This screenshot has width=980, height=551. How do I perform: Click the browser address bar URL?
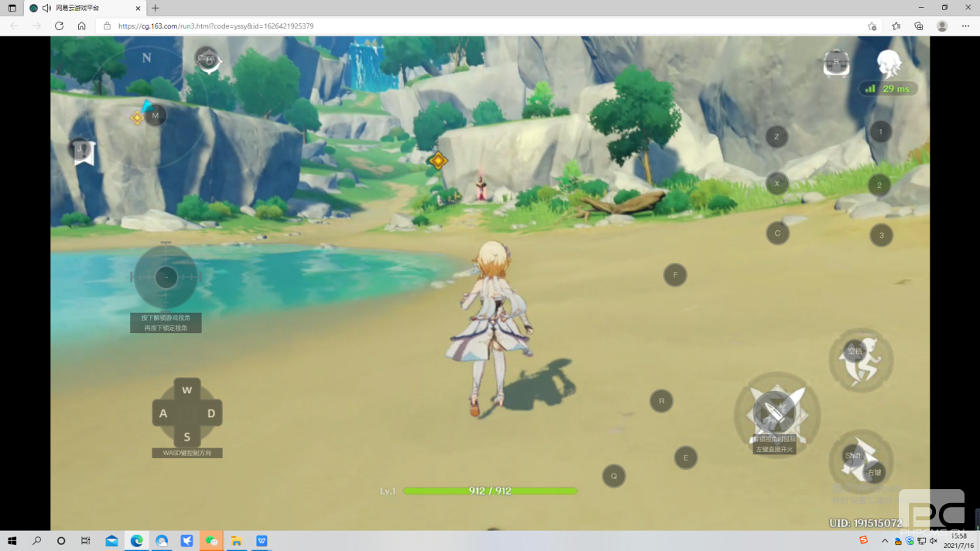tap(216, 26)
